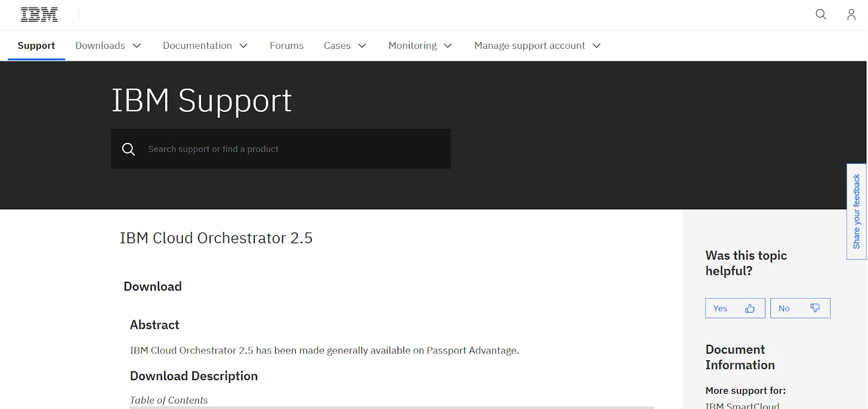Expand the Downloads chevron

137,46
